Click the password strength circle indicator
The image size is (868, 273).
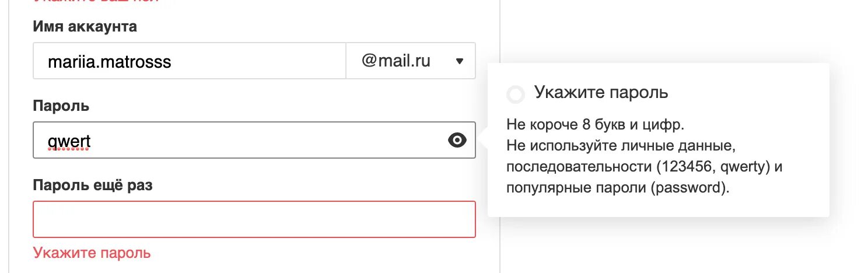pos(516,93)
